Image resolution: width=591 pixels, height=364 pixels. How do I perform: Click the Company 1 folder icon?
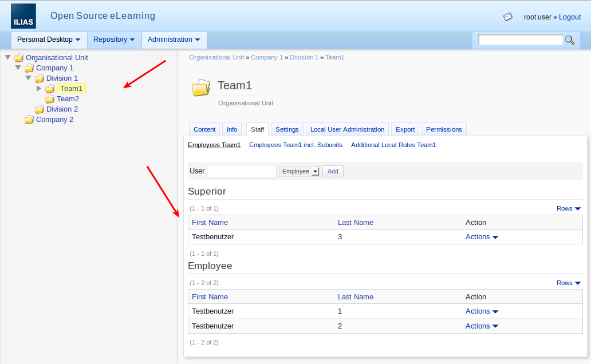pos(29,68)
